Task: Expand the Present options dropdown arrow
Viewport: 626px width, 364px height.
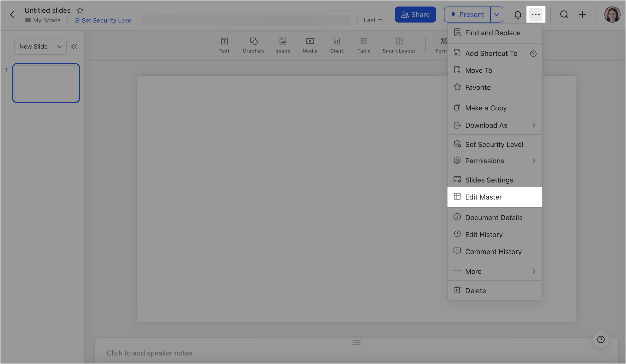Action: (x=497, y=15)
